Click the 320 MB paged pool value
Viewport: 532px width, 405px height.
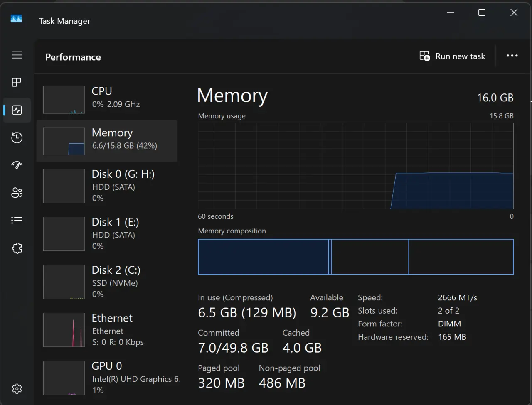pyautogui.click(x=221, y=383)
